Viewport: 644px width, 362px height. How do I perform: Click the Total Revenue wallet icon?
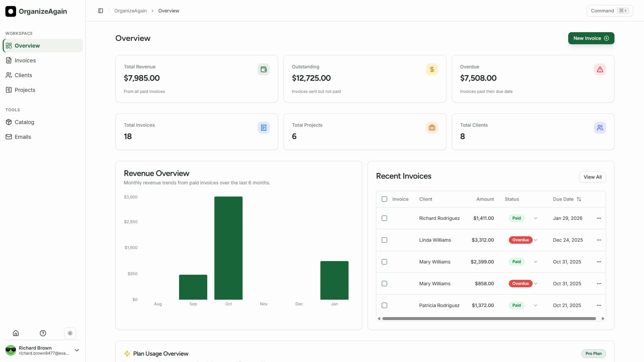264,69
